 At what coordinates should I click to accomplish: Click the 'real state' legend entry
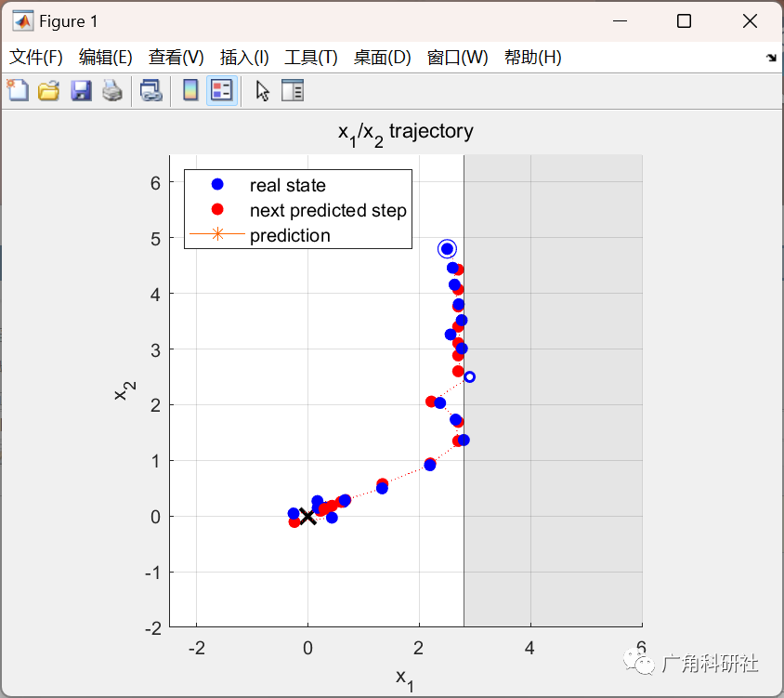tap(288, 186)
